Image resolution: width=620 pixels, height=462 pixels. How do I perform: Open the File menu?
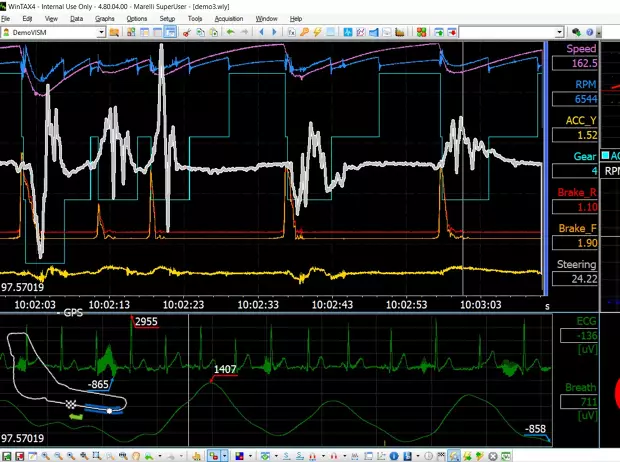coord(6,19)
